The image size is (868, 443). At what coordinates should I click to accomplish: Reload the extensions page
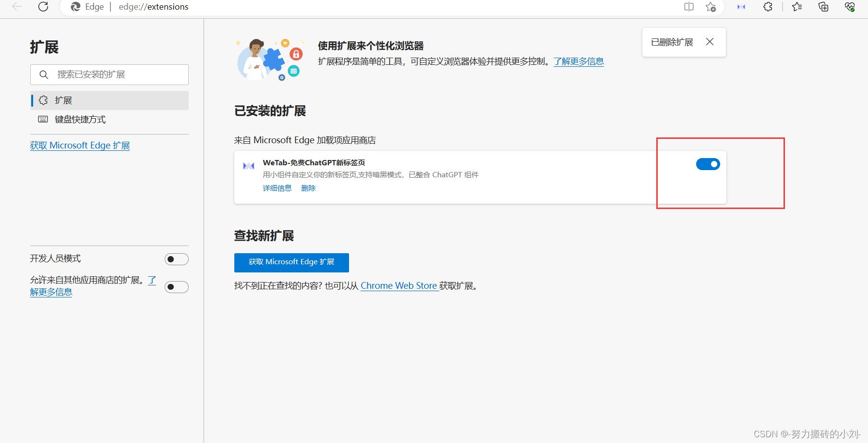pyautogui.click(x=43, y=7)
